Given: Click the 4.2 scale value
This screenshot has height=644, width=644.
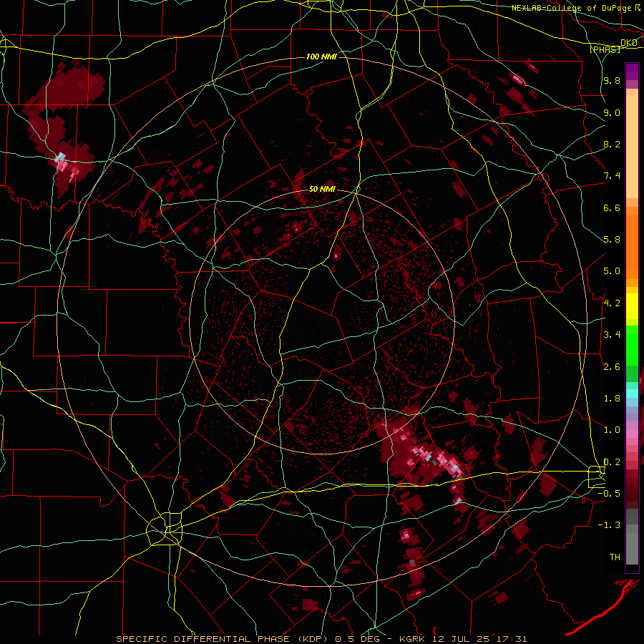Looking at the screenshot, I should pos(612,303).
